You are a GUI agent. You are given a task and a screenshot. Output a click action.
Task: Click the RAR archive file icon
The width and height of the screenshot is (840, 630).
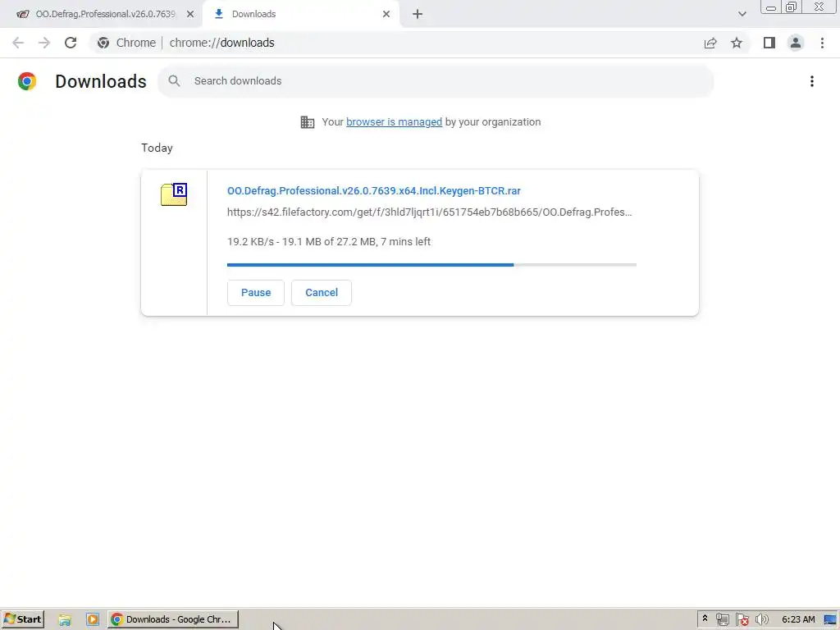tap(174, 194)
